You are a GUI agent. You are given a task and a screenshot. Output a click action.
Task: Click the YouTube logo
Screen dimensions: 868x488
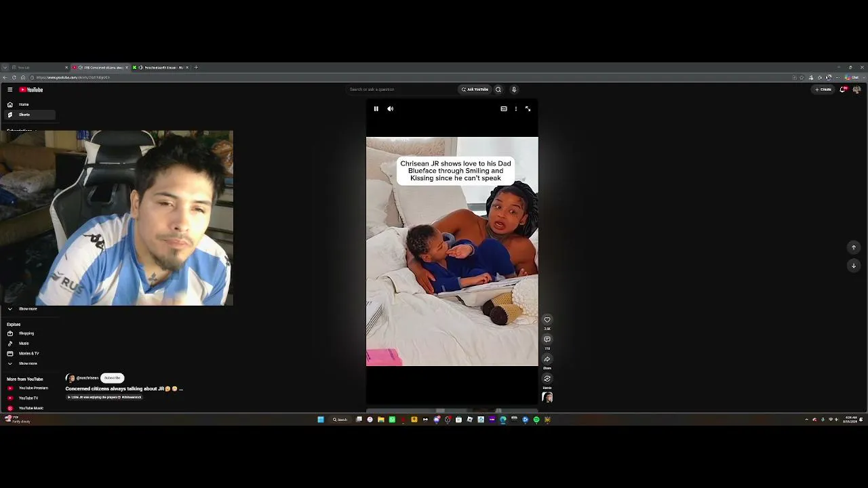[31, 89]
